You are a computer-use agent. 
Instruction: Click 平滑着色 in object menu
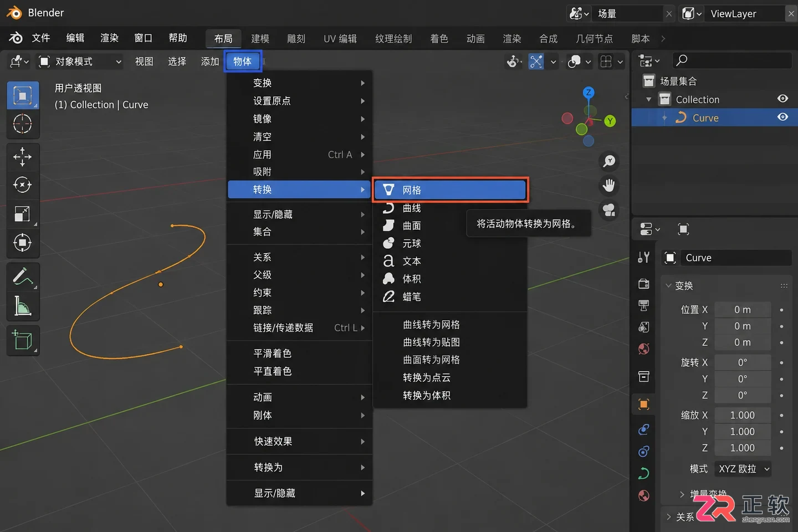(x=299, y=354)
